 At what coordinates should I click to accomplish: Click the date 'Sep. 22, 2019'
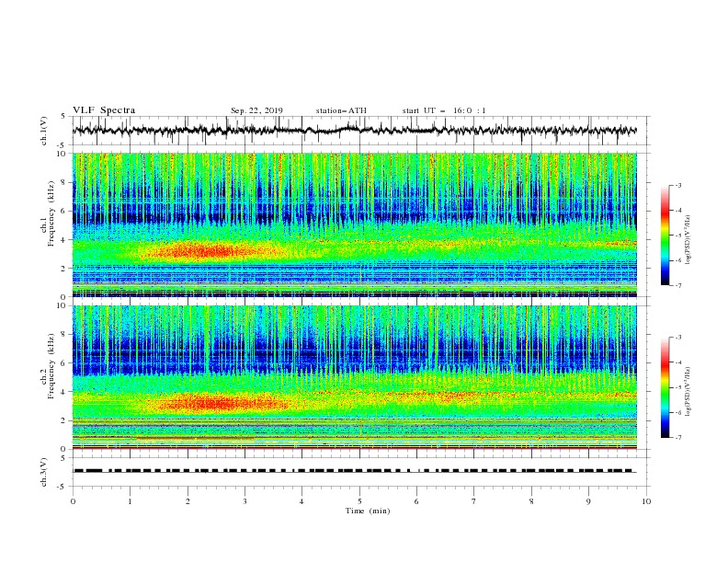coord(256,110)
